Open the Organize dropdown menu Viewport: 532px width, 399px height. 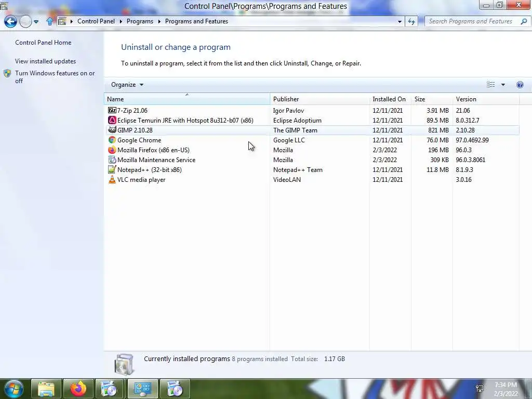pos(127,85)
